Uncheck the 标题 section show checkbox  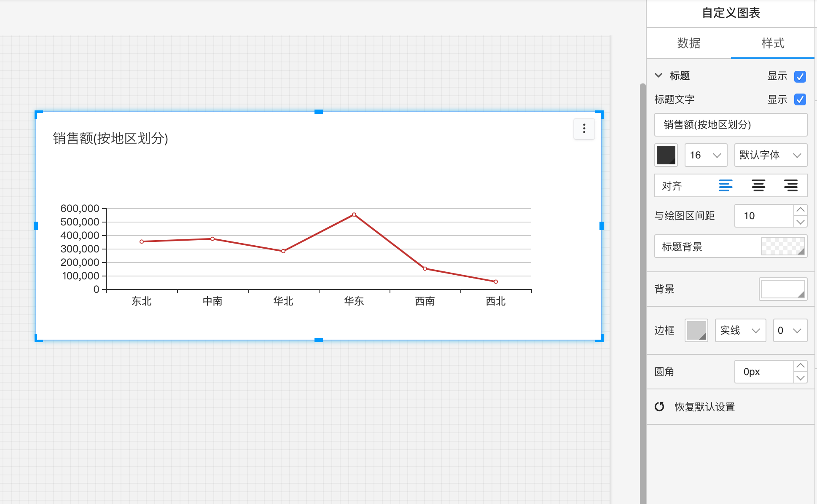[800, 76]
